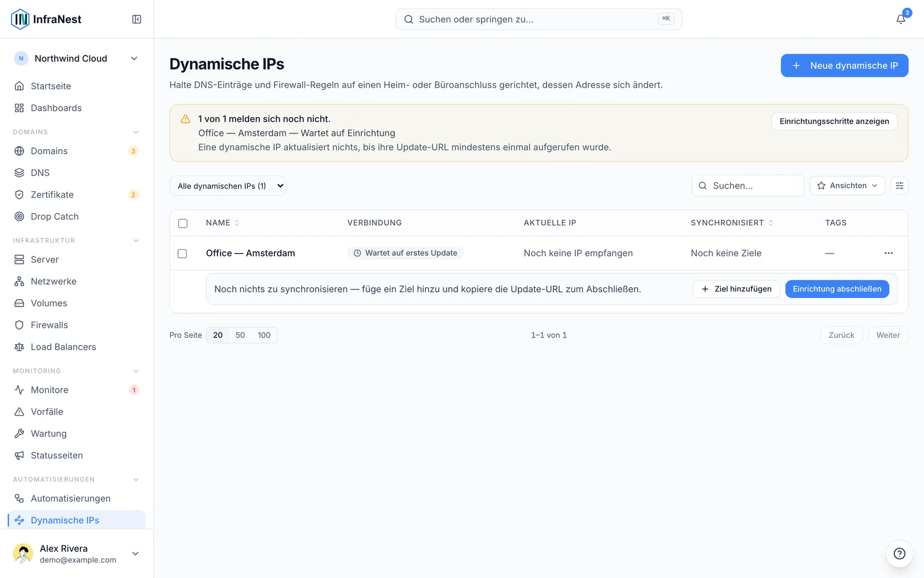Check the Office — Amsterdam row checkbox

[x=182, y=253]
